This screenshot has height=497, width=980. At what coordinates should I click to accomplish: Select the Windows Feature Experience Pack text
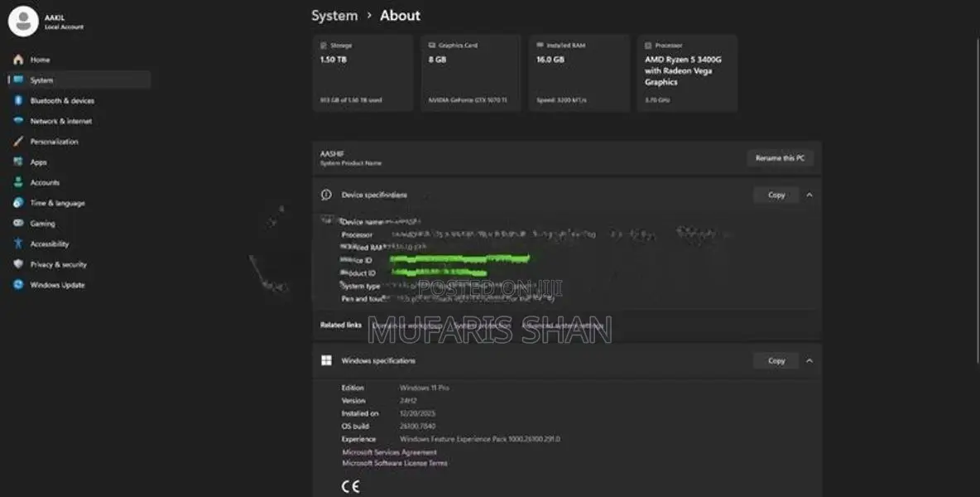(x=480, y=439)
